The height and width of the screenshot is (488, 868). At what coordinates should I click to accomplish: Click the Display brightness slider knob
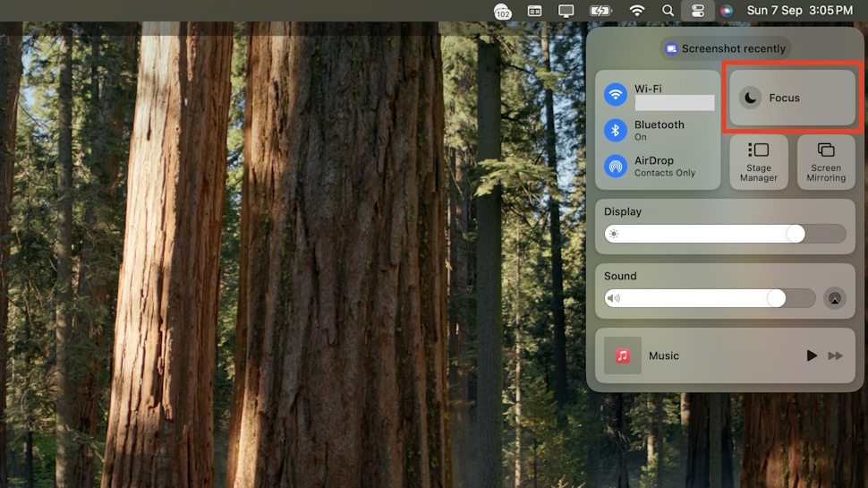(796, 234)
